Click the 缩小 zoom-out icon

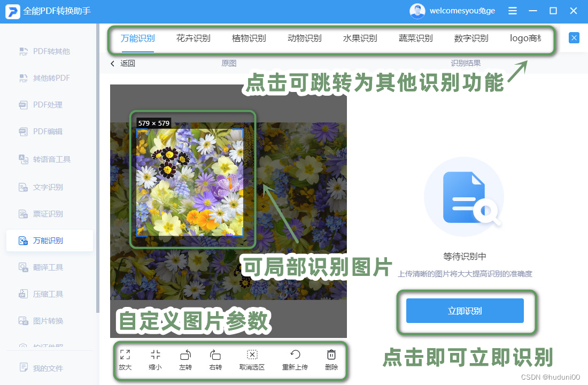coord(155,354)
